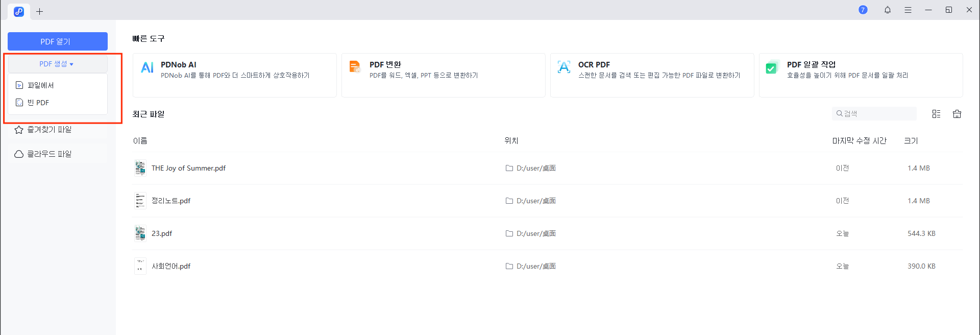This screenshot has width=980, height=335.
Task: Open the OCR PDF quick tool card
Action: [x=652, y=75]
